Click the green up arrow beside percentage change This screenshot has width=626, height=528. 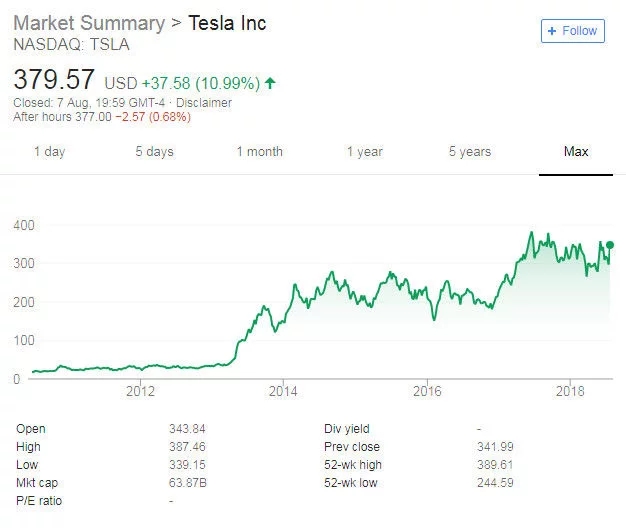[271, 82]
